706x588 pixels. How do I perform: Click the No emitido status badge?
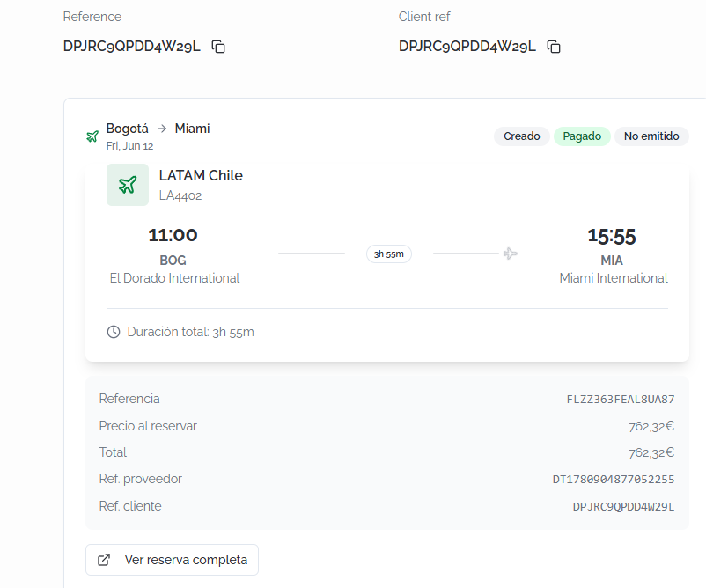tap(651, 136)
